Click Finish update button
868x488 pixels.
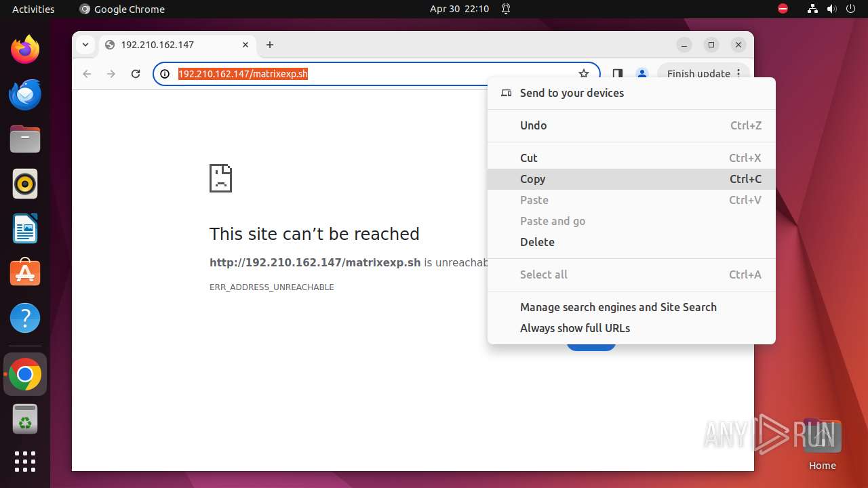703,74
